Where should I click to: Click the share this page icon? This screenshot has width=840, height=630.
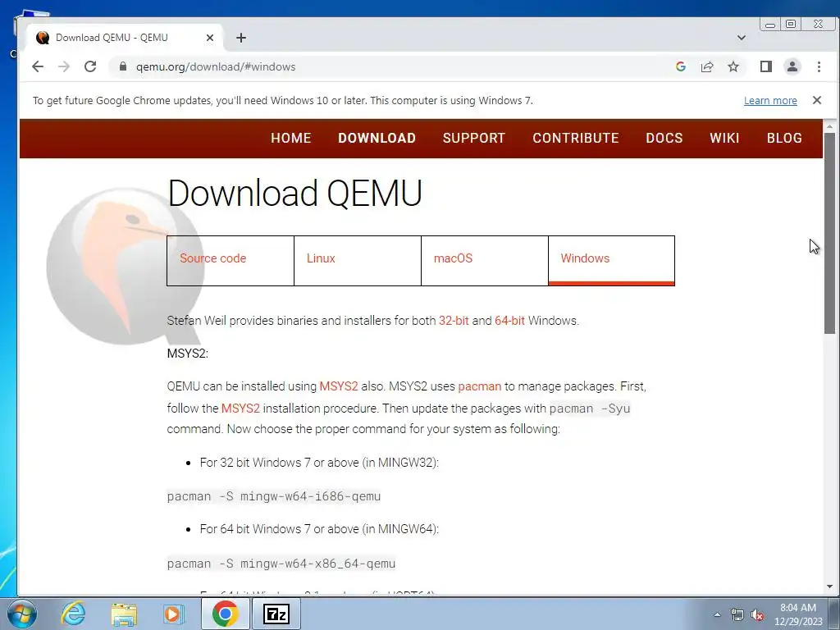click(x=707, y=66)
